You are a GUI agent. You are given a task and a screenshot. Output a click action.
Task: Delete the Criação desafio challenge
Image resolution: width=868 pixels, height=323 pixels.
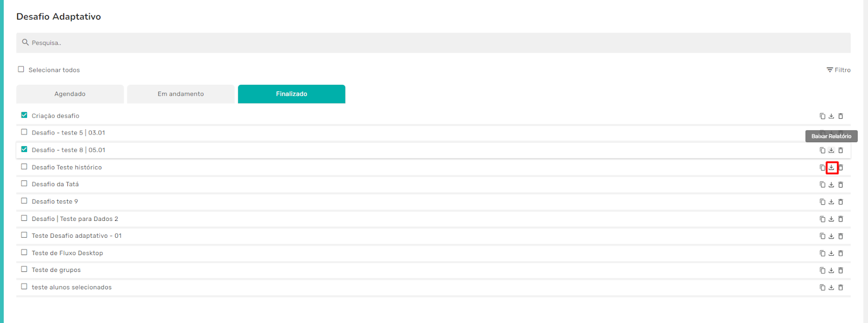(841, 116)
